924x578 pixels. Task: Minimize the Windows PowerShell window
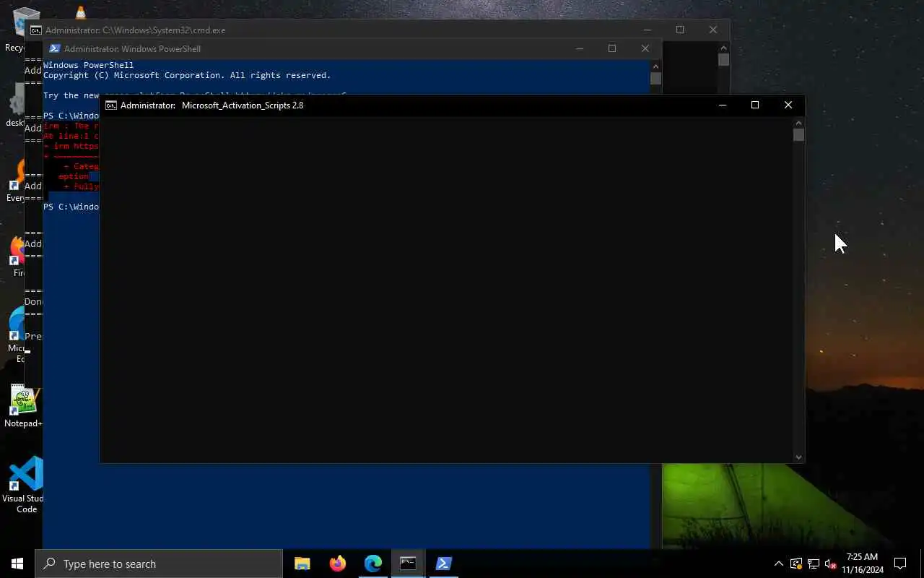pos(579,48)
